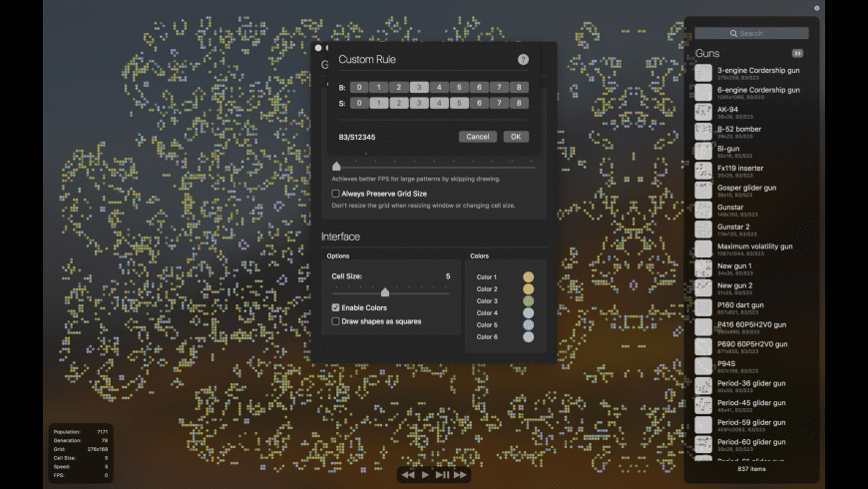
Task: Toggle survival rule S 0
Action: [359, 103]
